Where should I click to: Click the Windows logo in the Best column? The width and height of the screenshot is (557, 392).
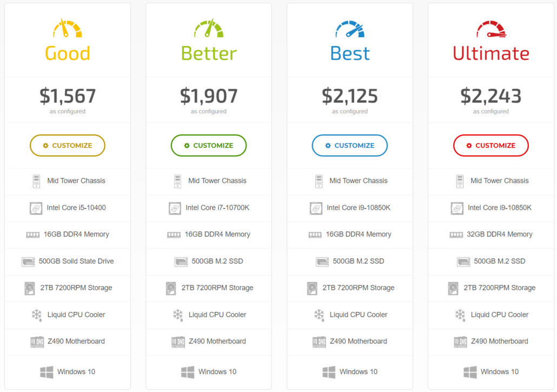coord(329,372)
